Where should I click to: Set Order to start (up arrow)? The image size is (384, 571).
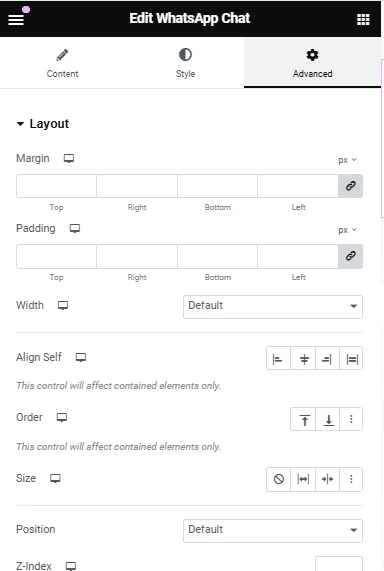303,419
